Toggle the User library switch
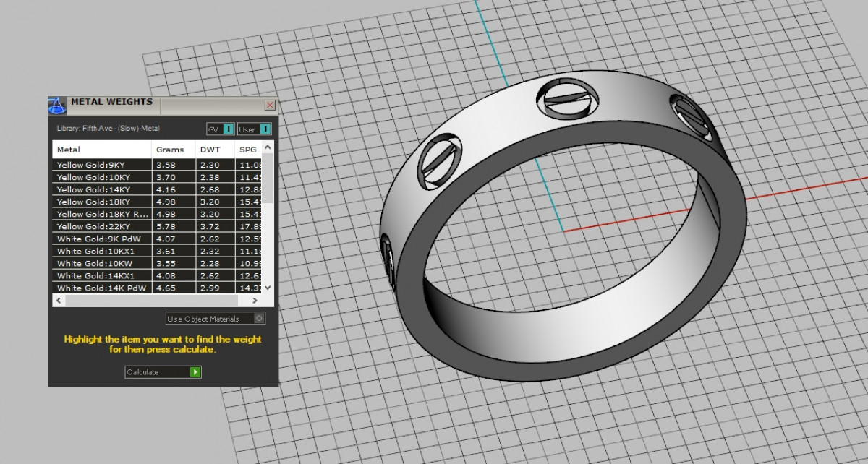 tap(265, 129)
